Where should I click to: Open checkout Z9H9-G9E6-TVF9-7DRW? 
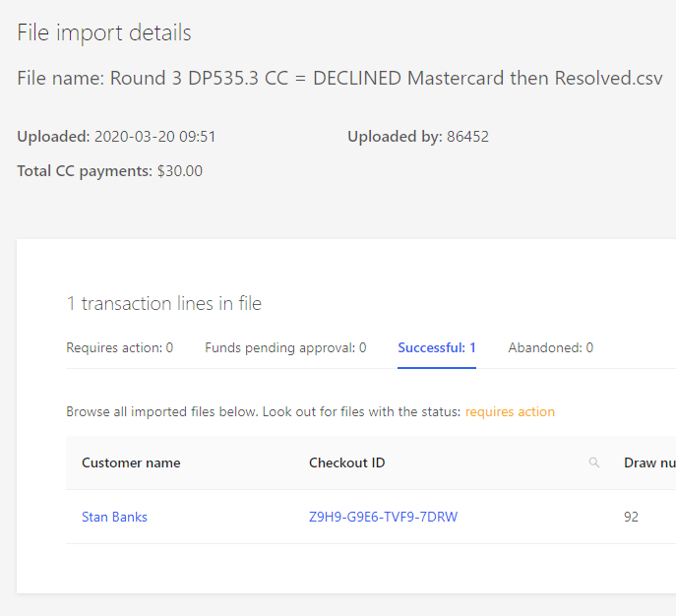coord(383,517)
